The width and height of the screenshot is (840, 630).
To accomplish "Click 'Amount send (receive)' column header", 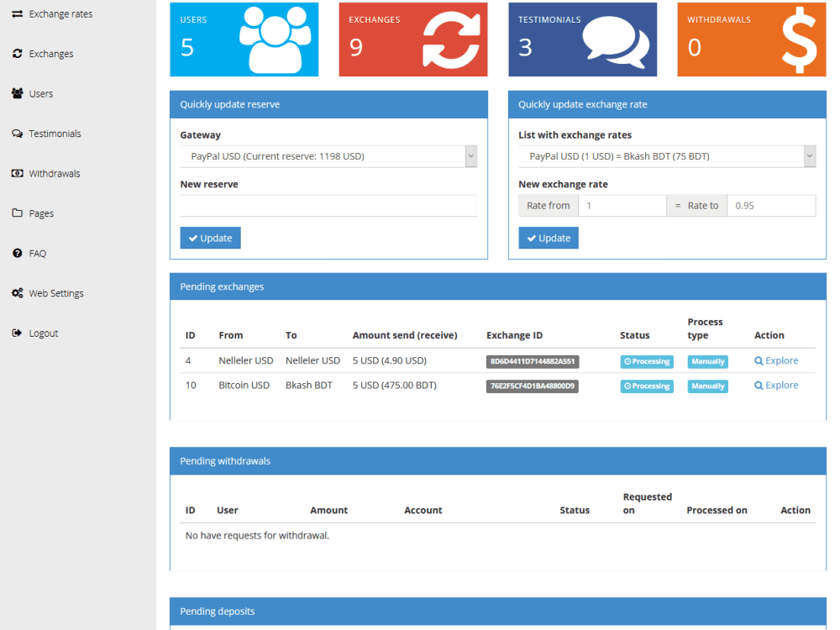I will coord(405,335).
